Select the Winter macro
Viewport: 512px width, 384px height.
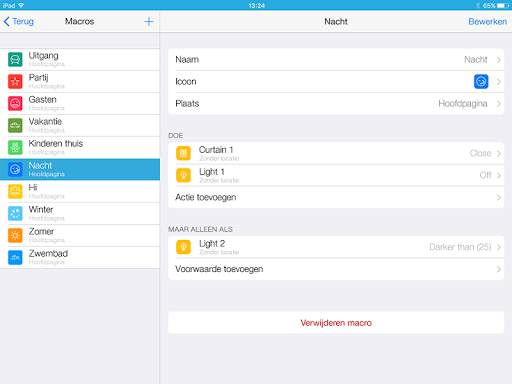80,213
